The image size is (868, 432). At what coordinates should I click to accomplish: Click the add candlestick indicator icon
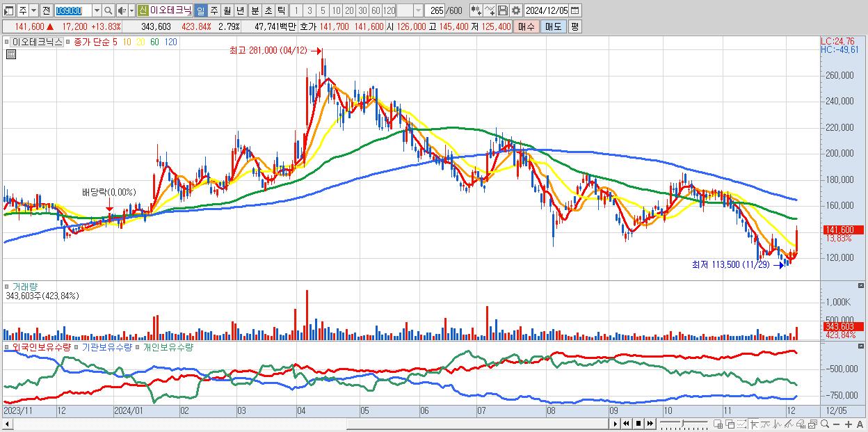pos(476,10)
